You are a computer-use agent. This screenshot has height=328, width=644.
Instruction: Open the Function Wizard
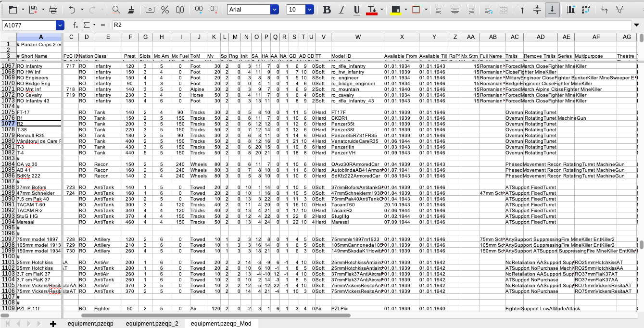76,25
